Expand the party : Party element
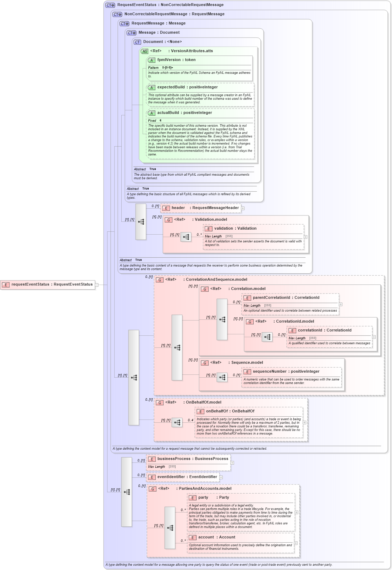392x570 pixels. coord(297,513)
